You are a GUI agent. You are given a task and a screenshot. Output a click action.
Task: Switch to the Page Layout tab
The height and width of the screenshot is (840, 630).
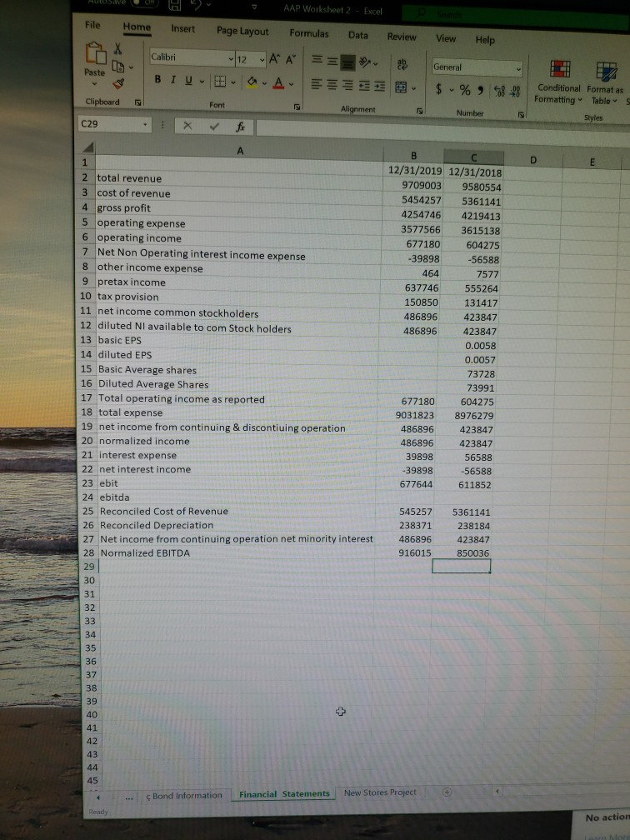(x=242, y=31)
